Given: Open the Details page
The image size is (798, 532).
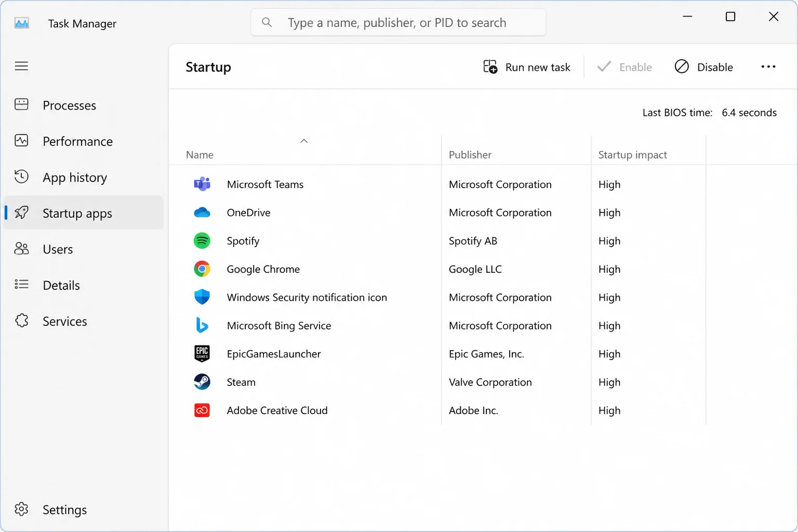Looking at the screenshot, I should coord(83,285).
